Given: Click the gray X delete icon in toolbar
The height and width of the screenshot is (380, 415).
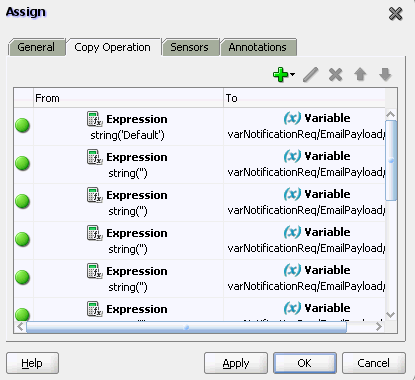Looking at the screenshot, I should (335, 75).
